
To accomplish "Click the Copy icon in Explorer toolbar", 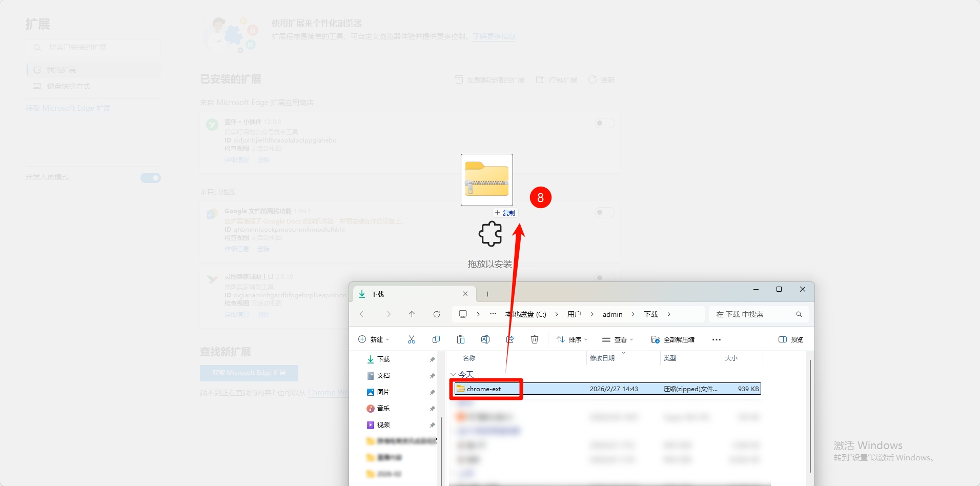I will (x=436, y=339).
